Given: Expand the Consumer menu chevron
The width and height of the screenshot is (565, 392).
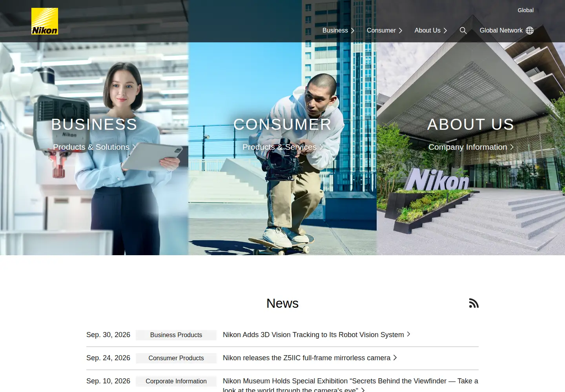Looking at the screenshot, I should click(x=400, y=31).
